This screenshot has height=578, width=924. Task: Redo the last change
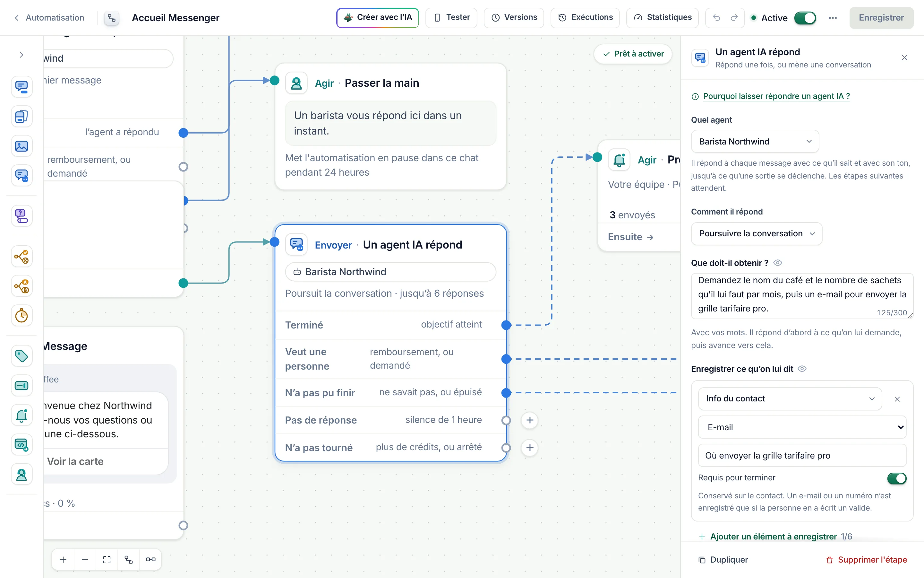click(x=734, y=18)
